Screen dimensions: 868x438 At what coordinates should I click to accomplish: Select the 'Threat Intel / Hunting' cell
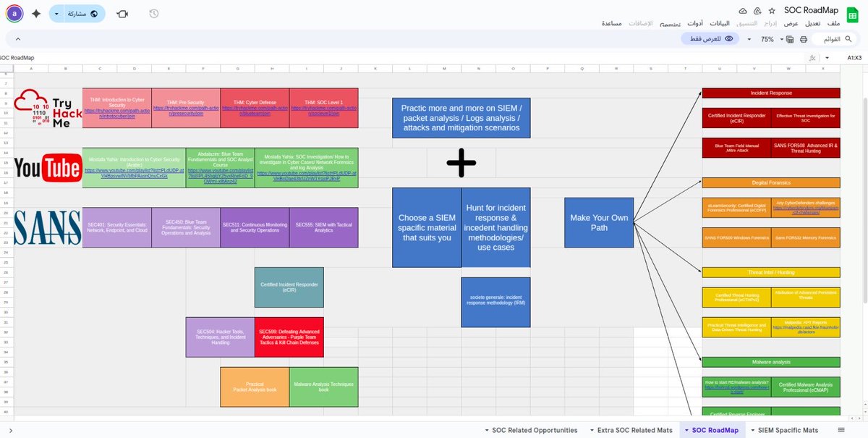tap(771, 272)
